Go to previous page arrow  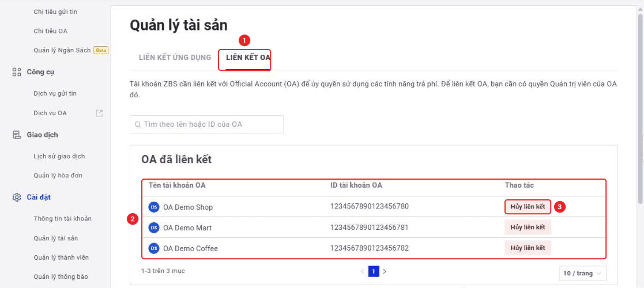point(362,272)
